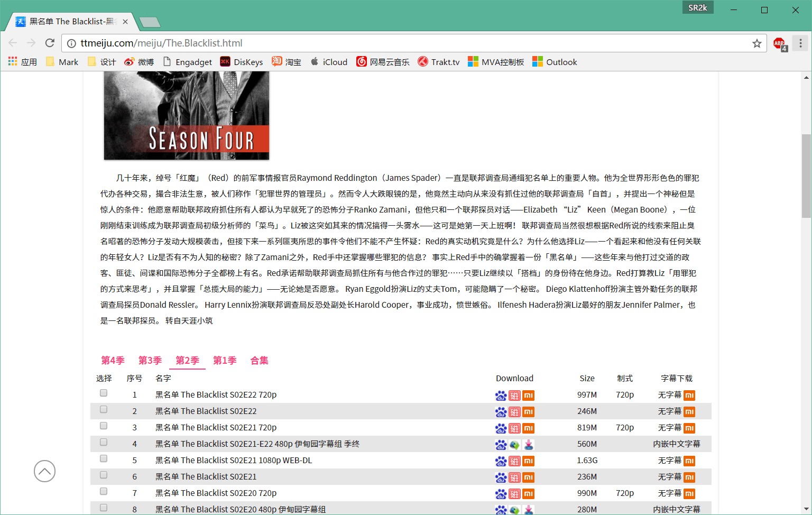
Task: Open Baidu Pan icon for S02E21 720p
Action: [x=501, y=428]
